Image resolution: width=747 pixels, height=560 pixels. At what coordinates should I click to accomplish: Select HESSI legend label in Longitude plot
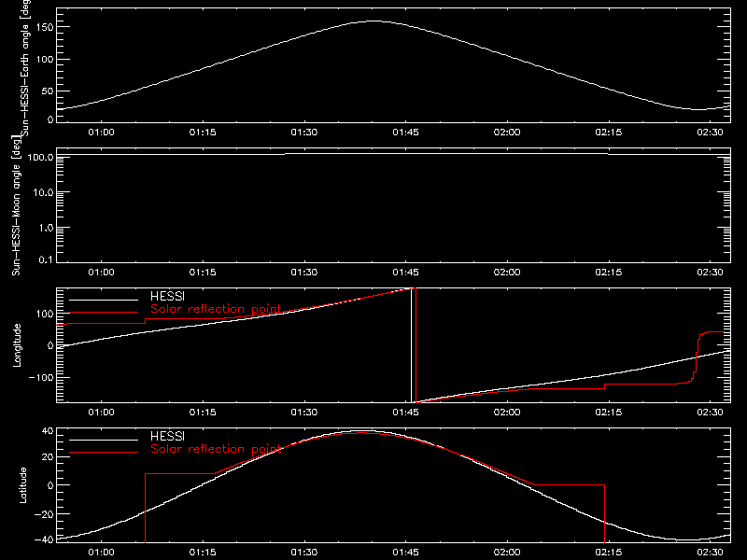tap(167, 296)
